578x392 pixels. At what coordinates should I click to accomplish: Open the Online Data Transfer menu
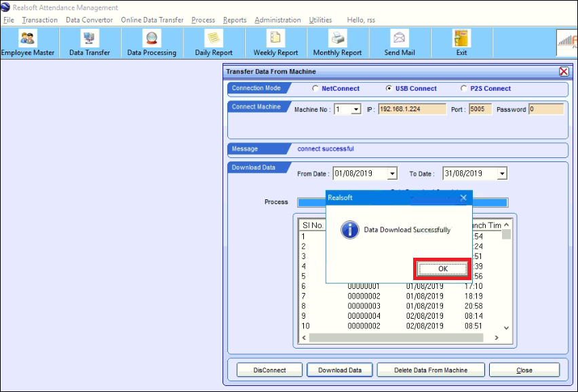coord(151,20)
